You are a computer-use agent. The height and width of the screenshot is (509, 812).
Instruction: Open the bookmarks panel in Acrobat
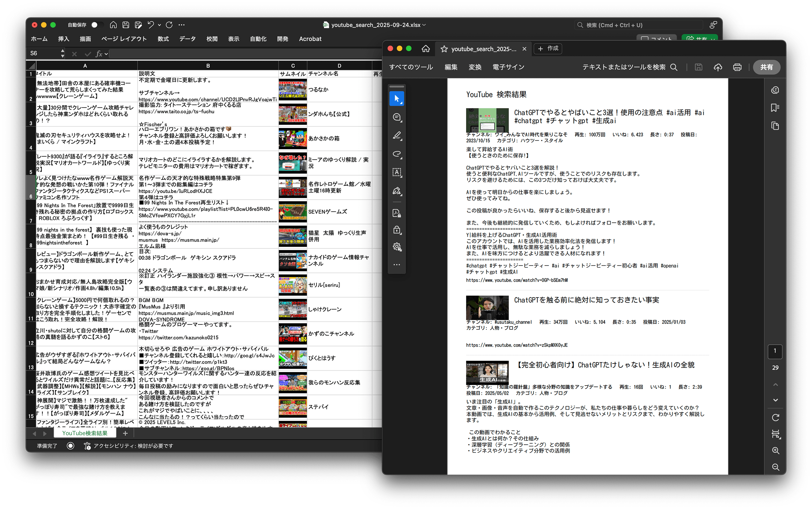775,108
